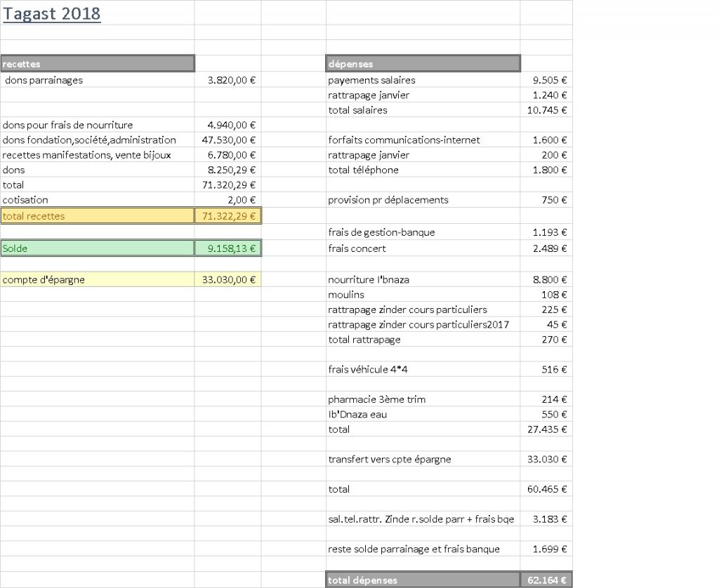Viewport: 719px width, 588px height.
Task: Select the total value 27.435 €
Action: 546,429
